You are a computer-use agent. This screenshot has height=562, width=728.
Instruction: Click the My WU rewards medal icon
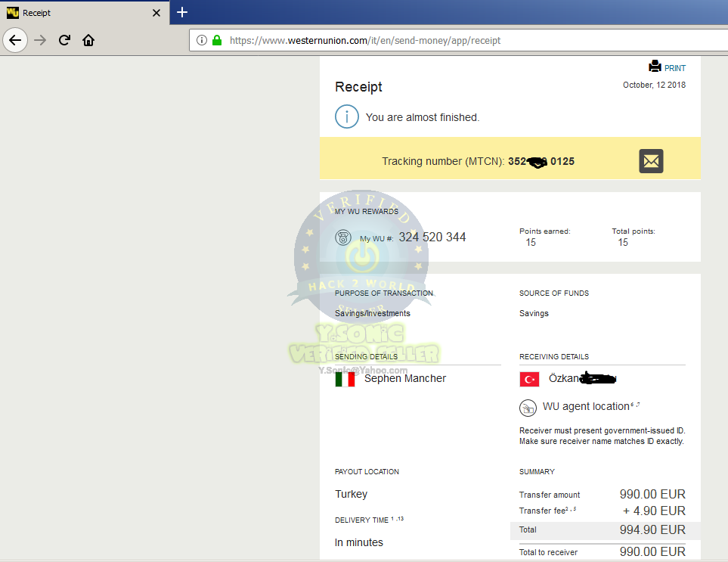point(343,238)
